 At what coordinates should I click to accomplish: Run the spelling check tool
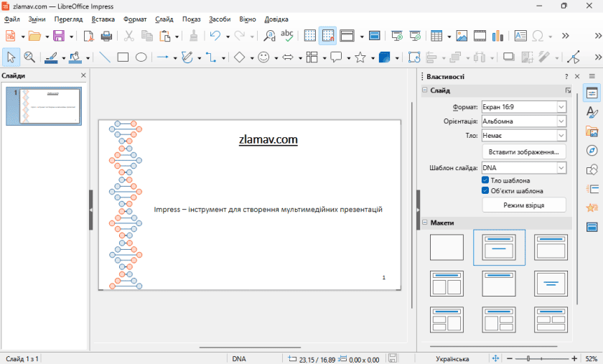[287, 35]
